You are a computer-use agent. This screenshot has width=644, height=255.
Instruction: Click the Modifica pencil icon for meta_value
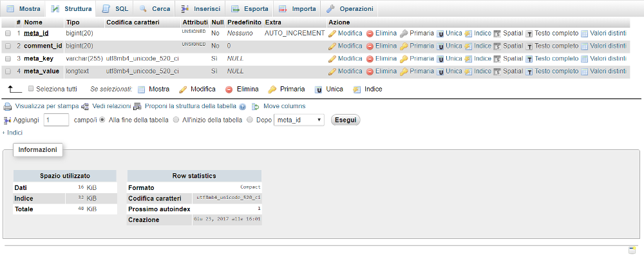point(332,72)
